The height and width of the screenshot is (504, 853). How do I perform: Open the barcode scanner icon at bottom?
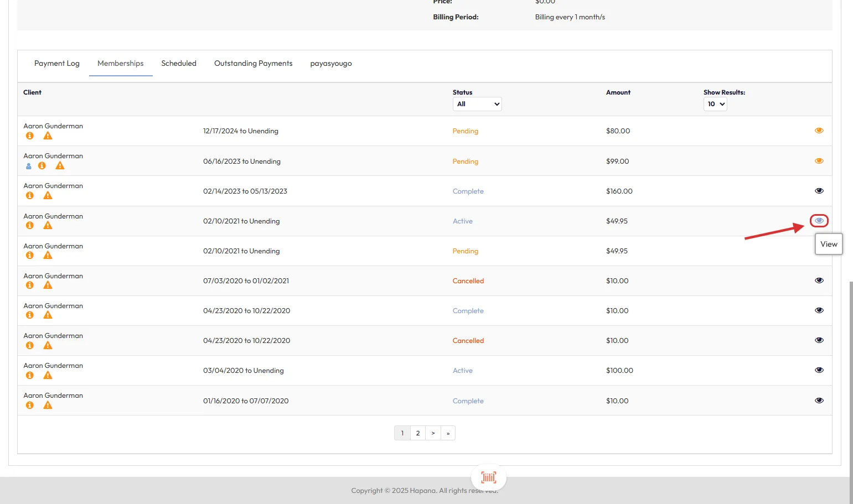488,477
